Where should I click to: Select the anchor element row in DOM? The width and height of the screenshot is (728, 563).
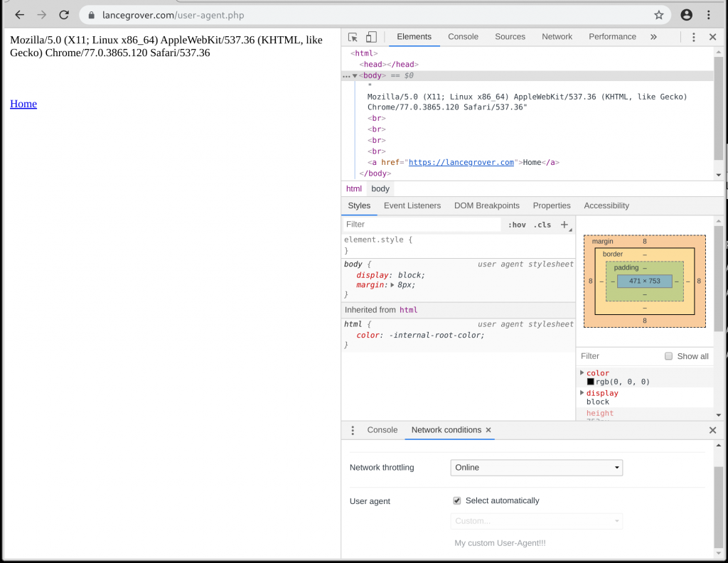pos(464,163)
